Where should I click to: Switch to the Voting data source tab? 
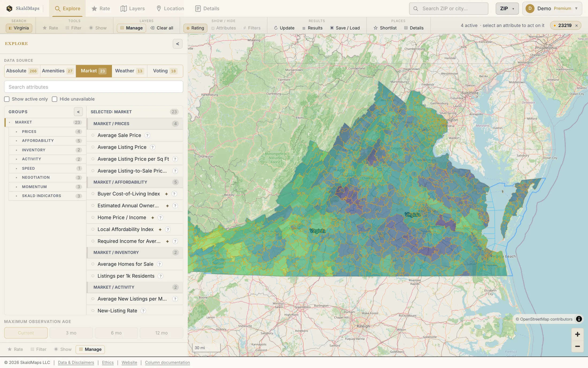(x=165, y=71)
